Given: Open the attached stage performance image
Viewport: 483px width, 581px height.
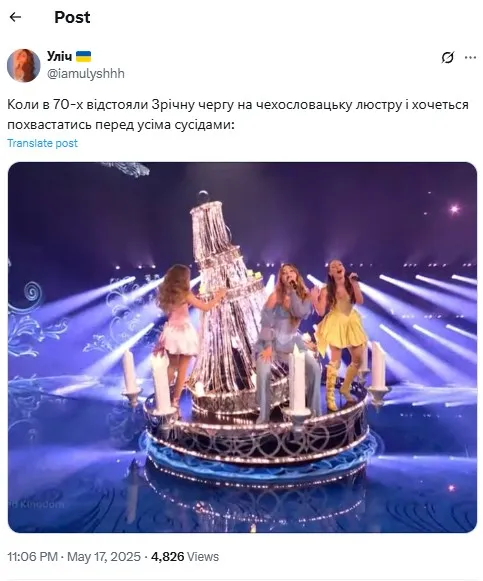Looking at the screenshot, I should pos(242,348).
